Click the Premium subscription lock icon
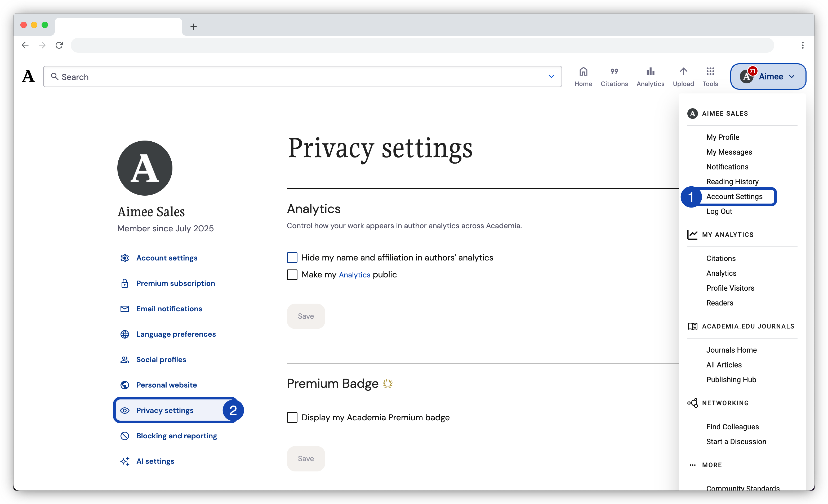Viewport: 828px width, 504px height. tap(125, 283)
